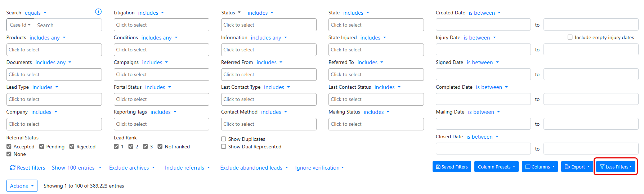Click Reset filters link
The width and height of the screenshot is (644, 194).
pos(27,168)
